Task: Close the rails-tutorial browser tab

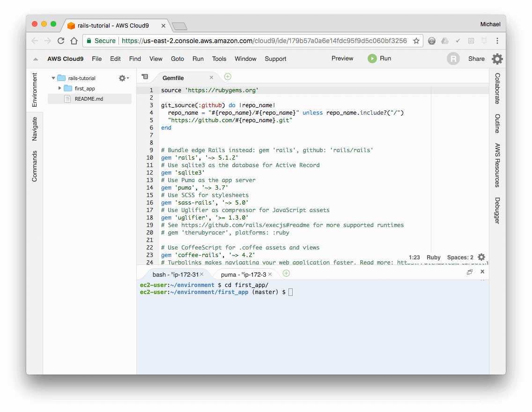Action: (163, 26)
